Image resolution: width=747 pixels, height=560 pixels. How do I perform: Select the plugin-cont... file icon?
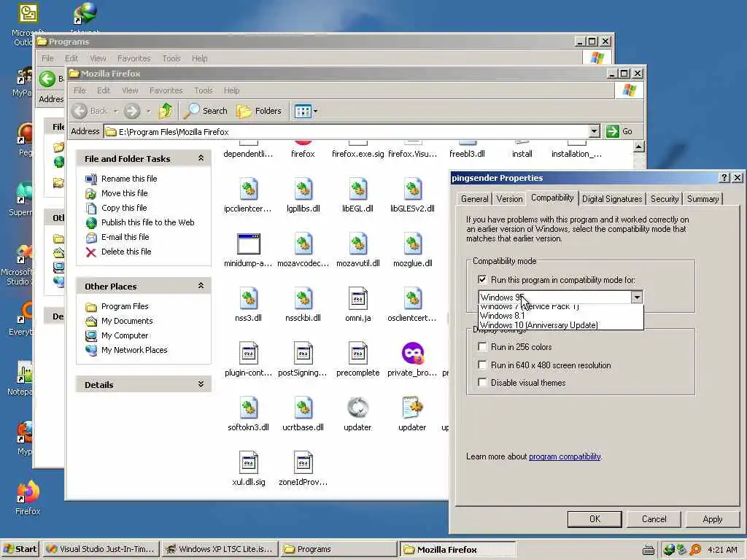pyautogui.click(x=248, y=354)
